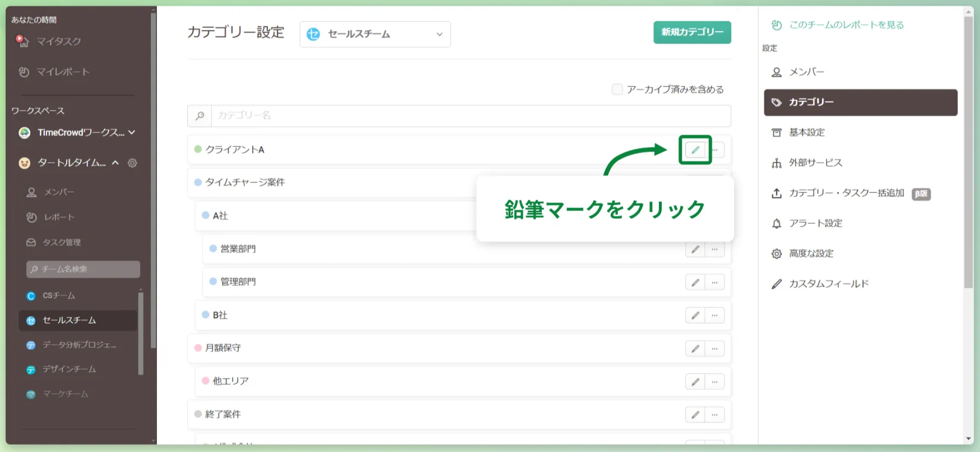Screen dimensions: 980x452
Task: Click the タイムチャージ案件 category name
Action: [x=245, y=182]
